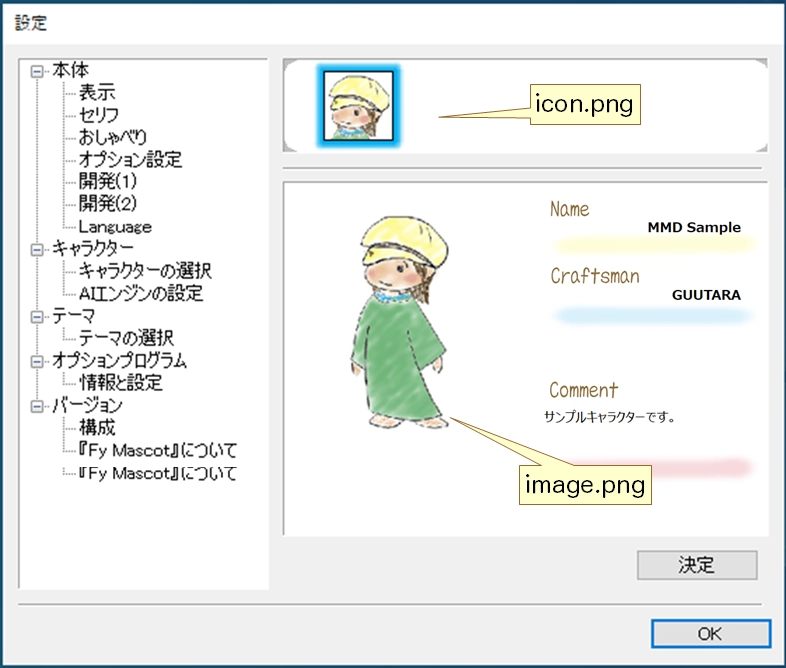Screen dimensions: 786x668
Task: Select the highlighted character icon thumbnail
Action: 357,105
